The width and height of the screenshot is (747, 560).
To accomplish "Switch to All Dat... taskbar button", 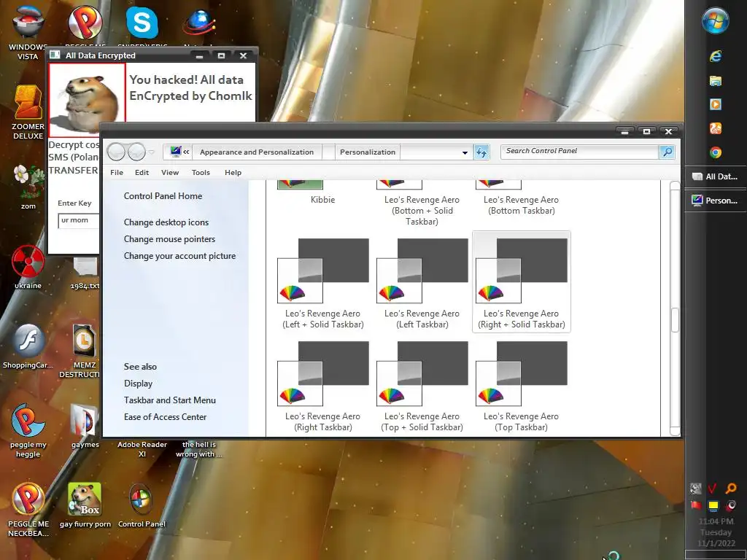I will coord(715,176).
